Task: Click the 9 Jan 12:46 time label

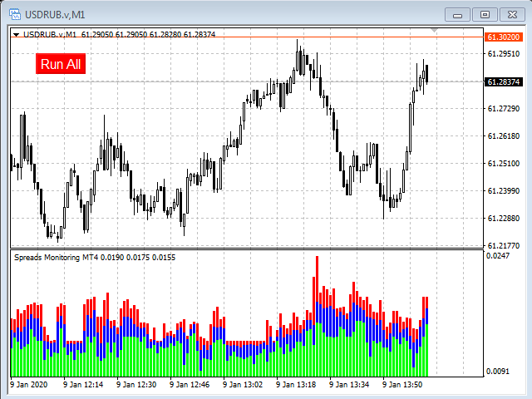Action: tap(190, 385)
